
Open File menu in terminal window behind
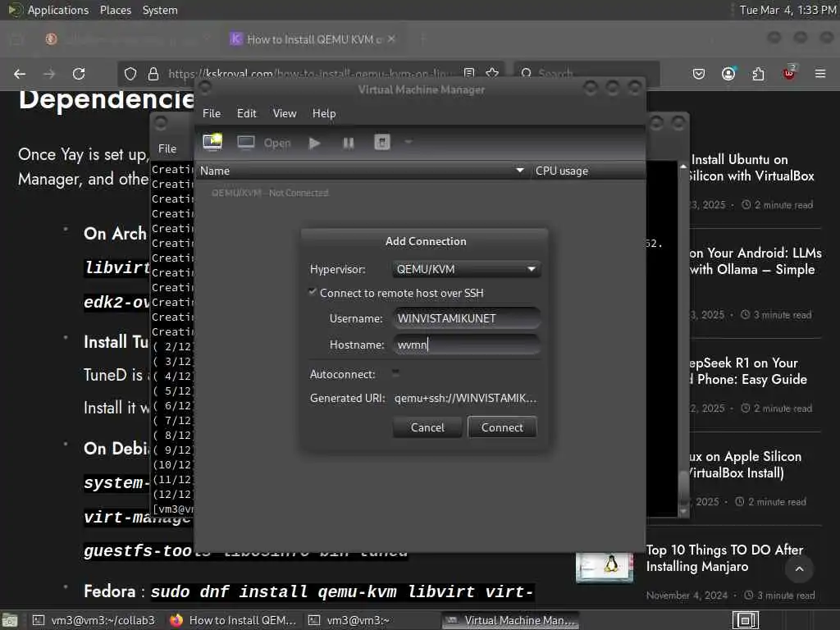(x=167, y=148)
